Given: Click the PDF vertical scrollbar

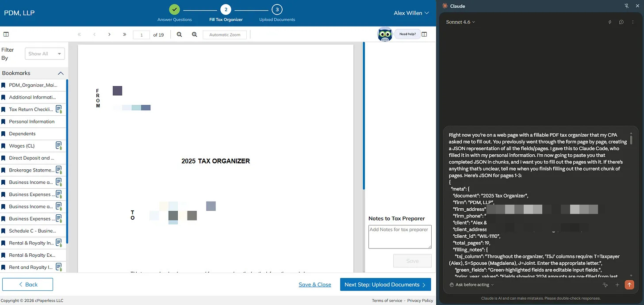Looking at the screenshot, I should (364, 116).
